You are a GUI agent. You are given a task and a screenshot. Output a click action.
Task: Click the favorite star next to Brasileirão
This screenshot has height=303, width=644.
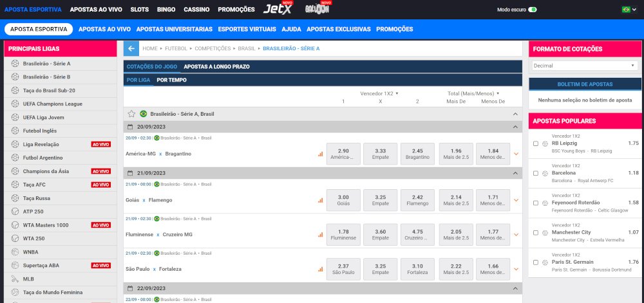[131, 114]
